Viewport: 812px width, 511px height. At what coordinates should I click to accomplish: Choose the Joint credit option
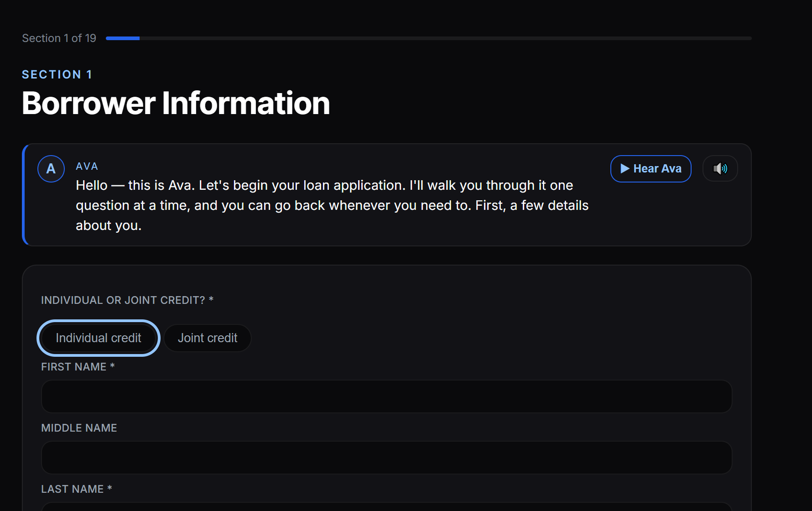pos(208,338)
